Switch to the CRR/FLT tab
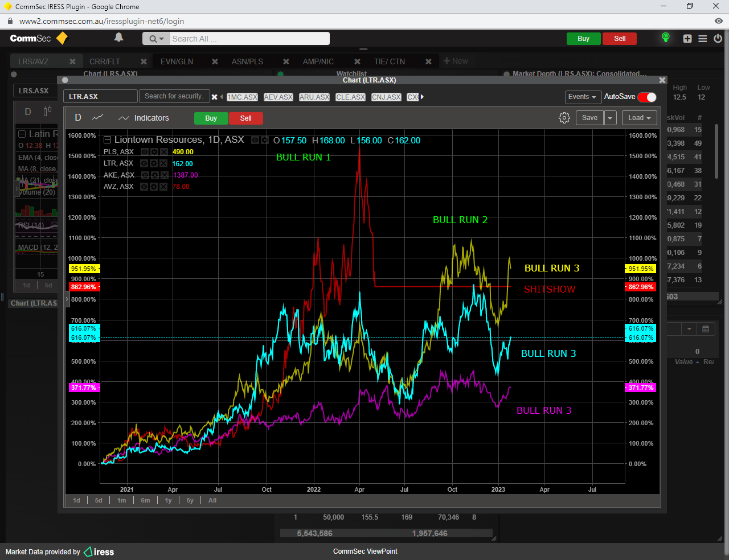This screenshot has width=729, height=560. tap(105, 61)
